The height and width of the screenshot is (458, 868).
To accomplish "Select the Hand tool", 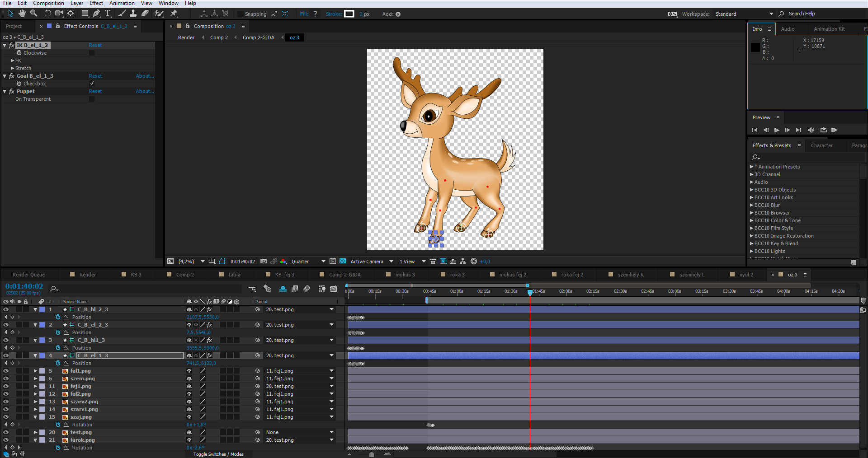I will tap(22, 14).
